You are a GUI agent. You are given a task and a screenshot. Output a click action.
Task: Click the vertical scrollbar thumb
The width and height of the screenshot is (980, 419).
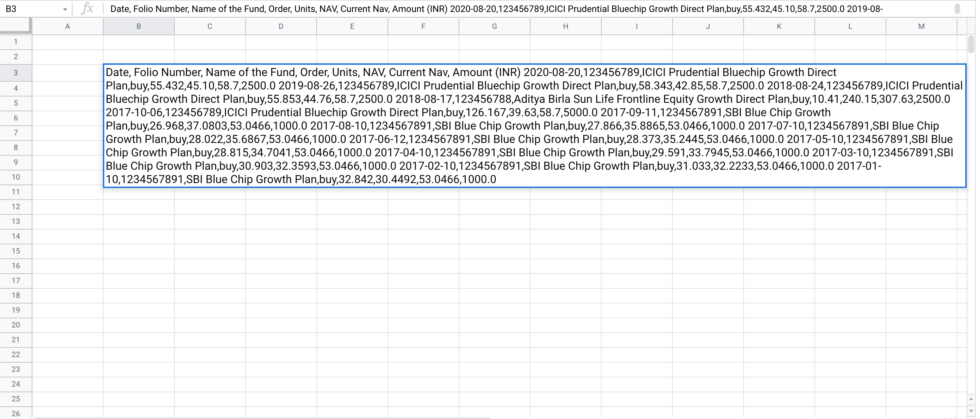[971, 44]
